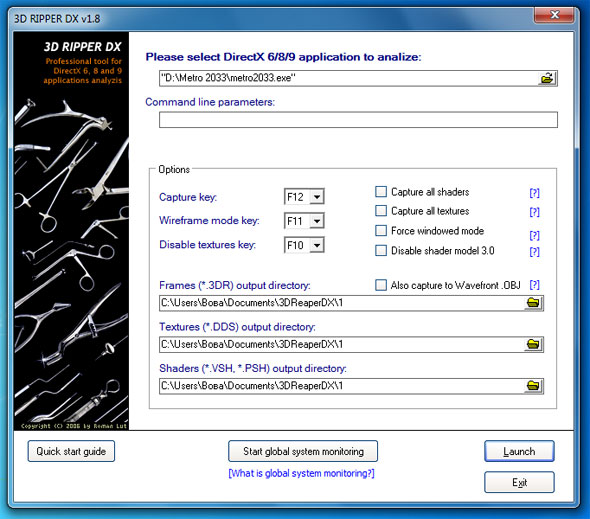
Task: Open help for Capture all shaders
Action: click(x=534, y=193)
